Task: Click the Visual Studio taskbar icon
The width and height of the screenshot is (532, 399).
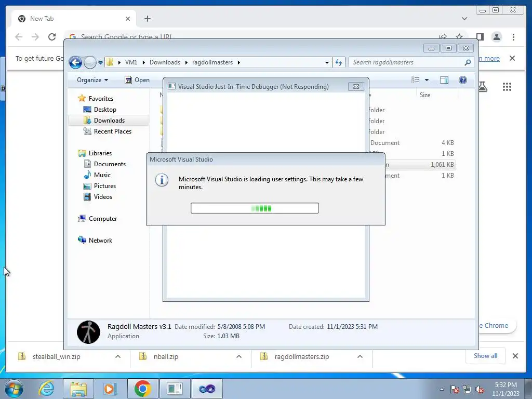Action: pyautogui.click(x=207, y=389)
